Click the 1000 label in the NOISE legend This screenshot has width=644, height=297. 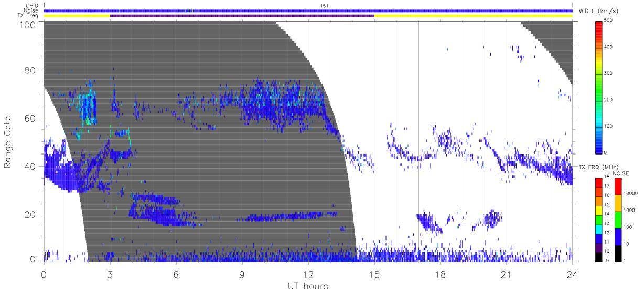630,210
